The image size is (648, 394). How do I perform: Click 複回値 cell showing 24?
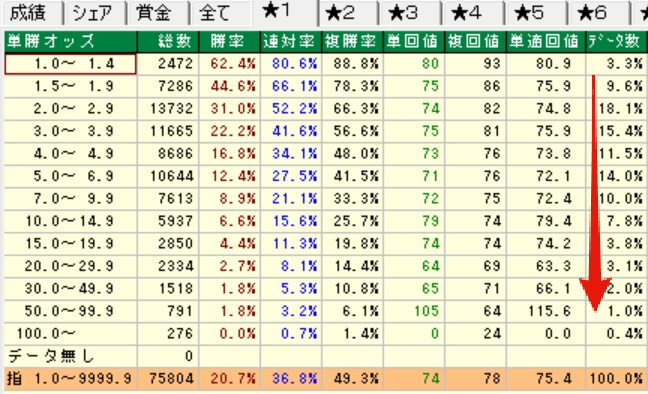coord(476,334)
